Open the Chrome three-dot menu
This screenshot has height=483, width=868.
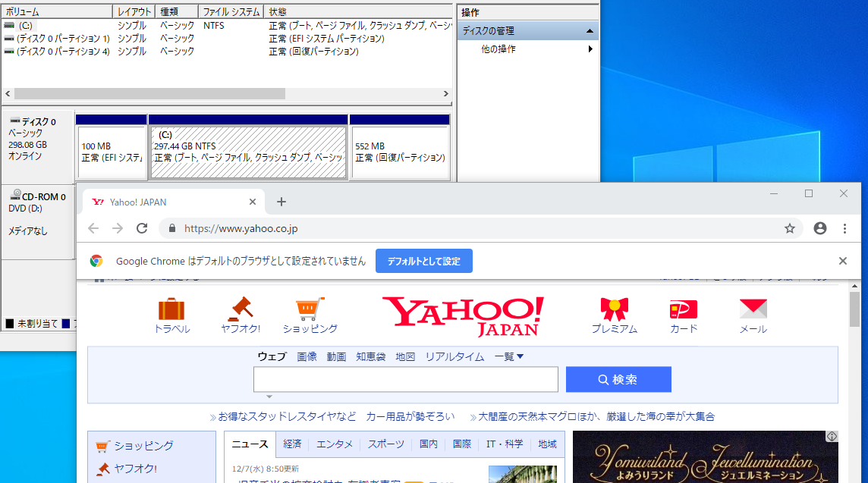844,228
